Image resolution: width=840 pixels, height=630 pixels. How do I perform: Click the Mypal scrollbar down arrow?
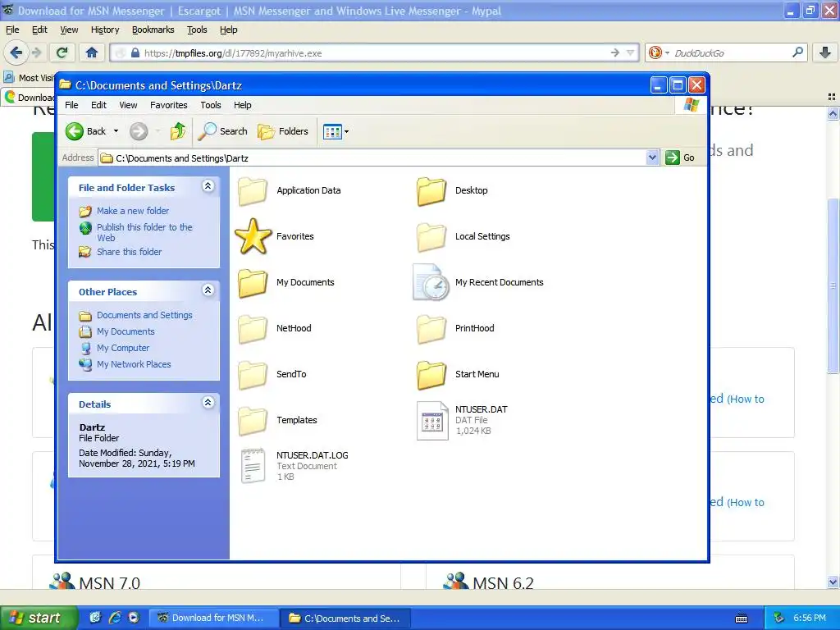[x=833, y=582]
